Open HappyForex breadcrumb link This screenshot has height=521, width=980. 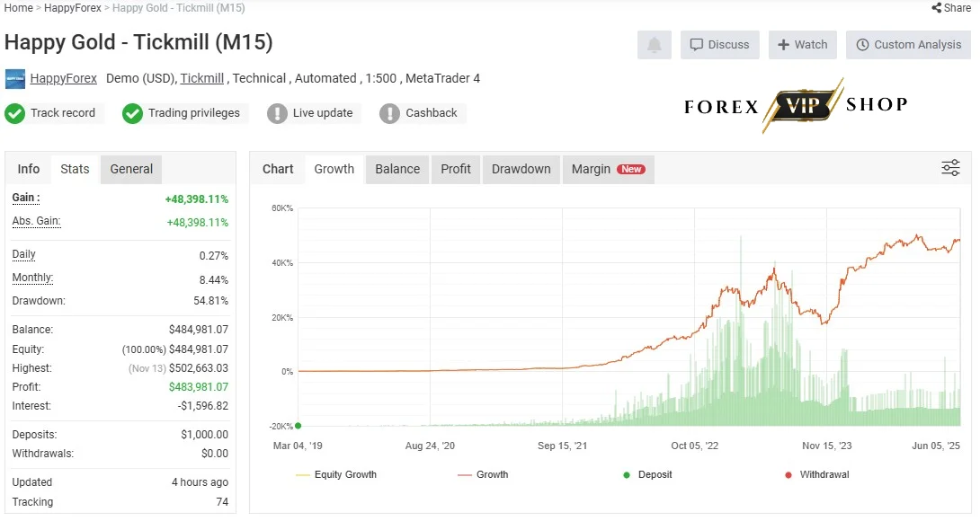(73, 8)
